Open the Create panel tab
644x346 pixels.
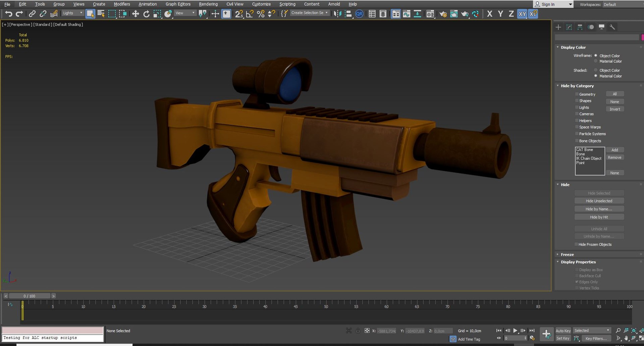tap(558, 27)
